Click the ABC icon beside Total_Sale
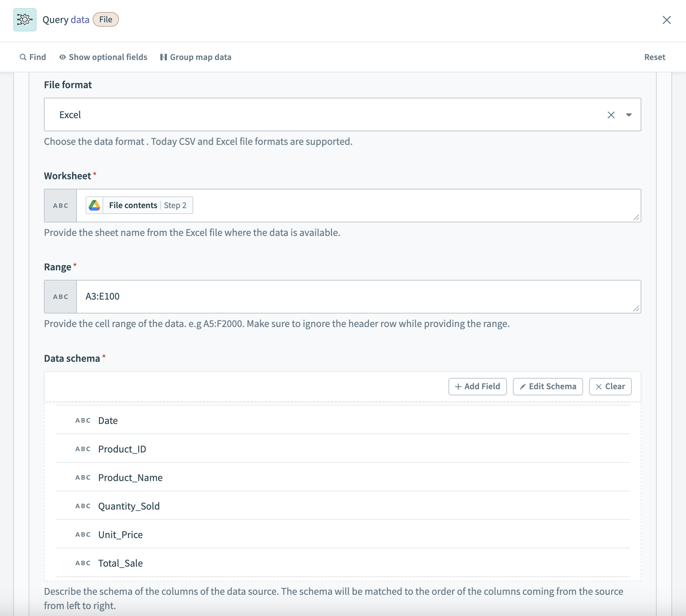The width and height of the screenshot is (686, 616). 83,563
